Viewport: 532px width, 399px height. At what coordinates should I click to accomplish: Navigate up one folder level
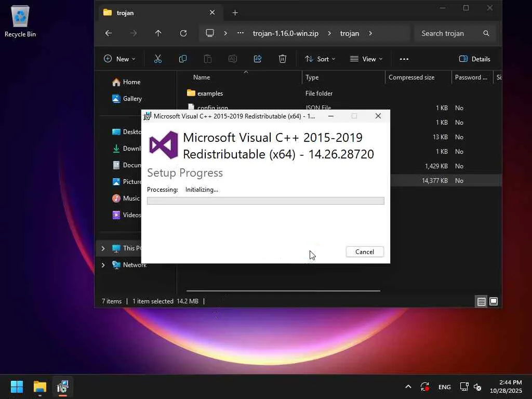coord(158,33)
